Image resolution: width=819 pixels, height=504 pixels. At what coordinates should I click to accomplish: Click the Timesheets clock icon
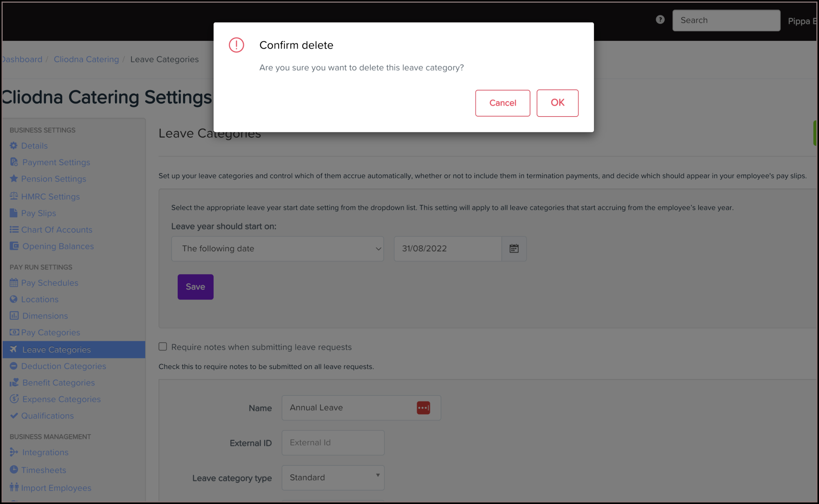point(14,470)
